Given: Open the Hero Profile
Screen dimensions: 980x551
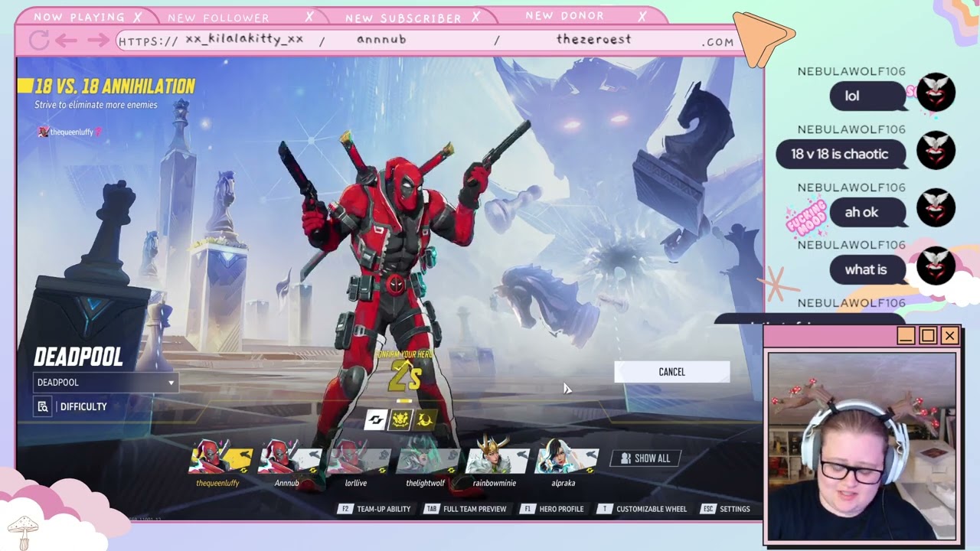Looking at the screenshot, I should pos(552,509).
